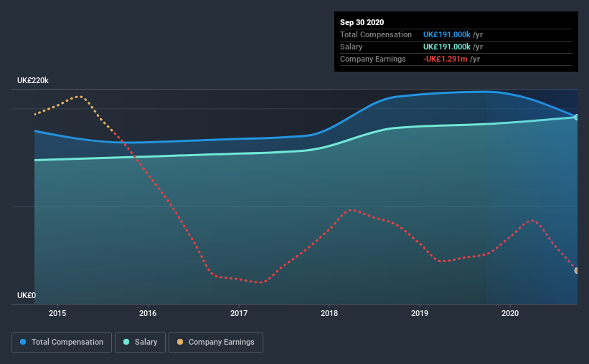Click the -UK£1.291m earnings value
The image size is (589, 364).
tap(445, 59)
